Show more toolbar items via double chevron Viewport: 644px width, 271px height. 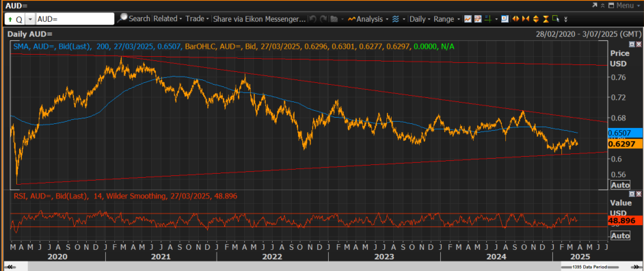pyautogui.click(x=566, y=19)
